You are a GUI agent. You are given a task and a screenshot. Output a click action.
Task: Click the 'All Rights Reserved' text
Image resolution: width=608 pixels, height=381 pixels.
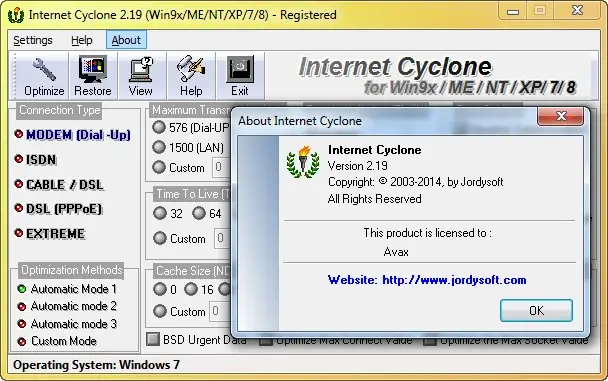[375, 199]
